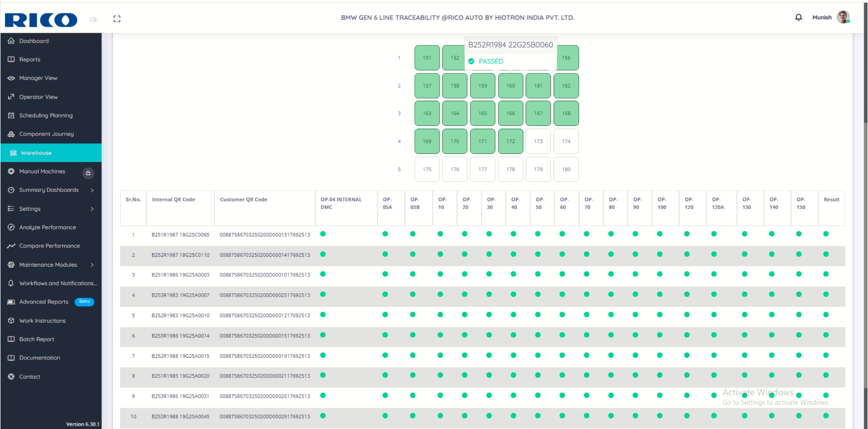868x429 pixels.
Task: Click the Batch Report book icon
Action: [x=11, y=339]
